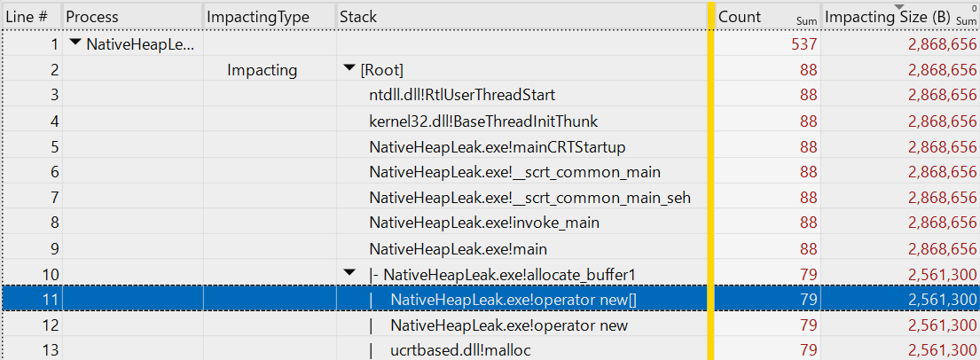Sort by the Process column header
Image resolution: width=980 pixels, height=360 pixels.
(92, 16)
